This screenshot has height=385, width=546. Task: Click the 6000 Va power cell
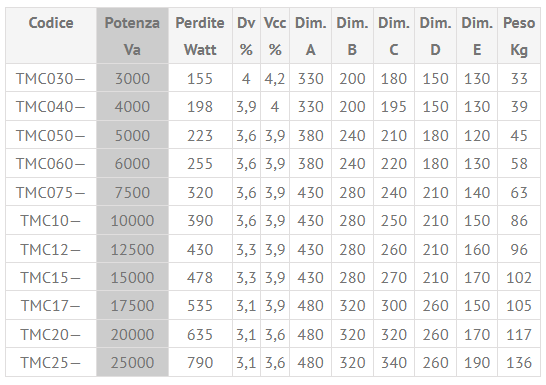(132, 164)
